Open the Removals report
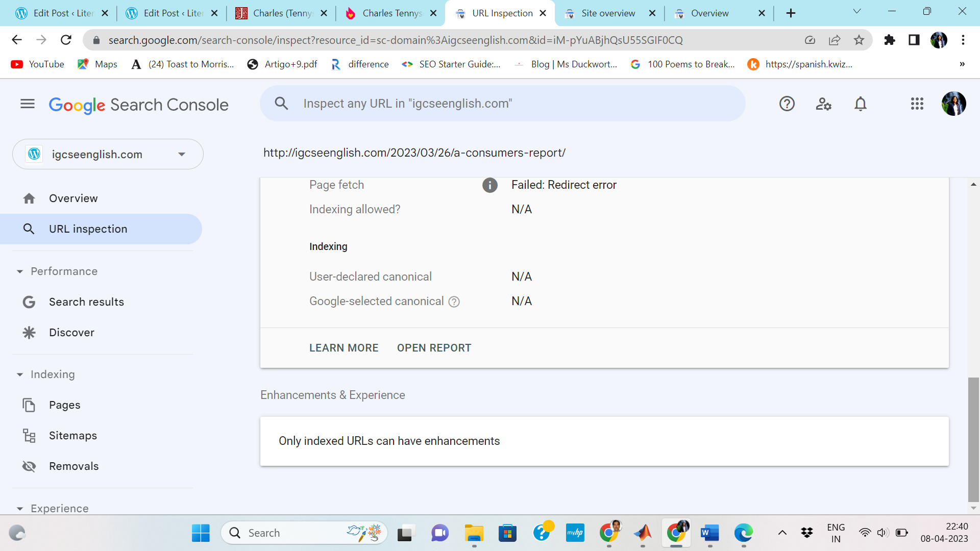This screenshot has height=551, width=980. pos(73,466)
